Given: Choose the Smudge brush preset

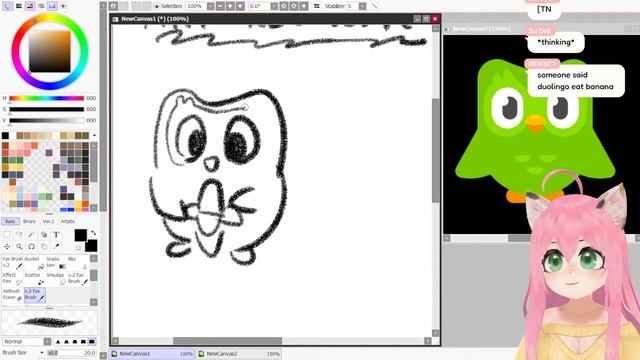Looking at the screenshot, I should click(x=56, y=278).
